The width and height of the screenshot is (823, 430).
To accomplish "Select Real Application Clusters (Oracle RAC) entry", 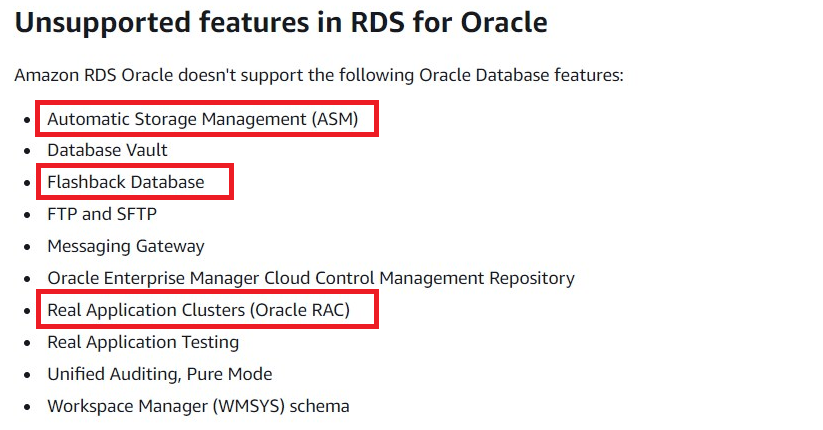I will tap(198, 310).
